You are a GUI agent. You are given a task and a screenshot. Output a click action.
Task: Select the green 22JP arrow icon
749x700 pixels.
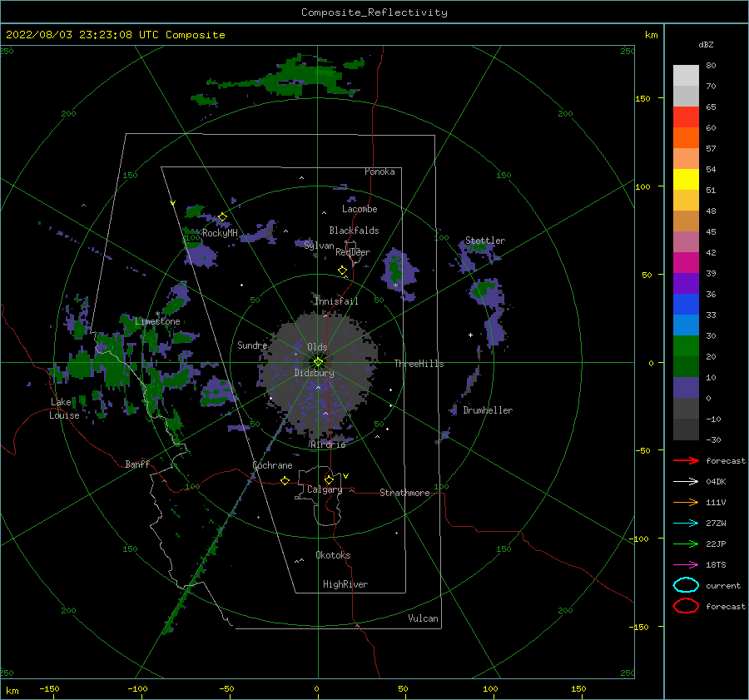686,544
